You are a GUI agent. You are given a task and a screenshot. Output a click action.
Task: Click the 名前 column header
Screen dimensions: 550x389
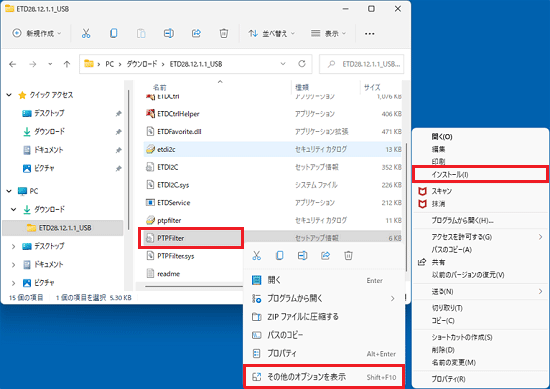pyautogui.click(x=160, y=87)
